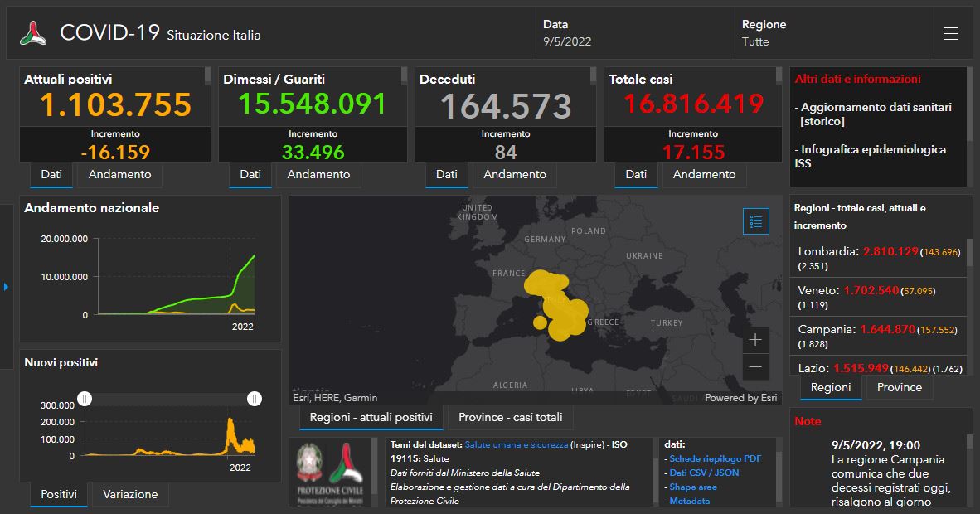Click the Italian Republic emblem
980x514 pixels.
point(312,464)
